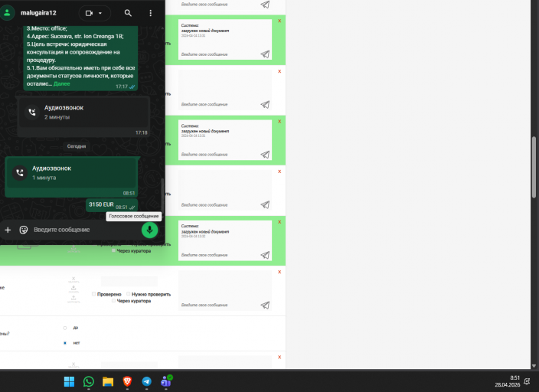The image size is (539, 392).
Task: Check the Проверено checkbox
Action: click(94, 294)
